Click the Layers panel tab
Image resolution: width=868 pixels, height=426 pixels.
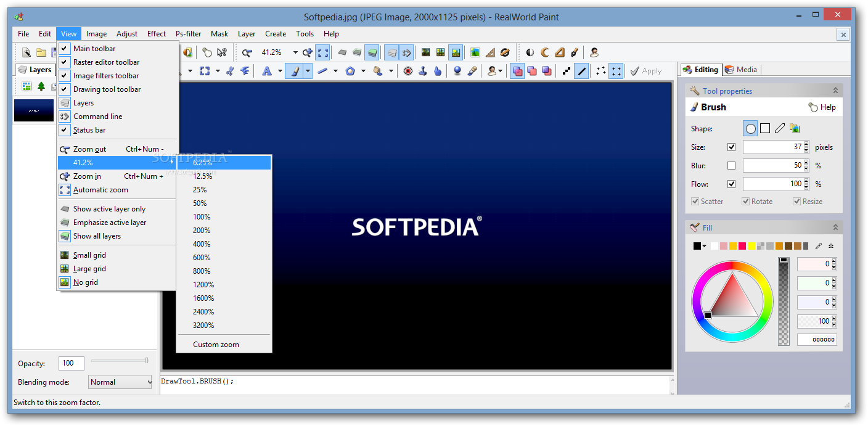35,70
